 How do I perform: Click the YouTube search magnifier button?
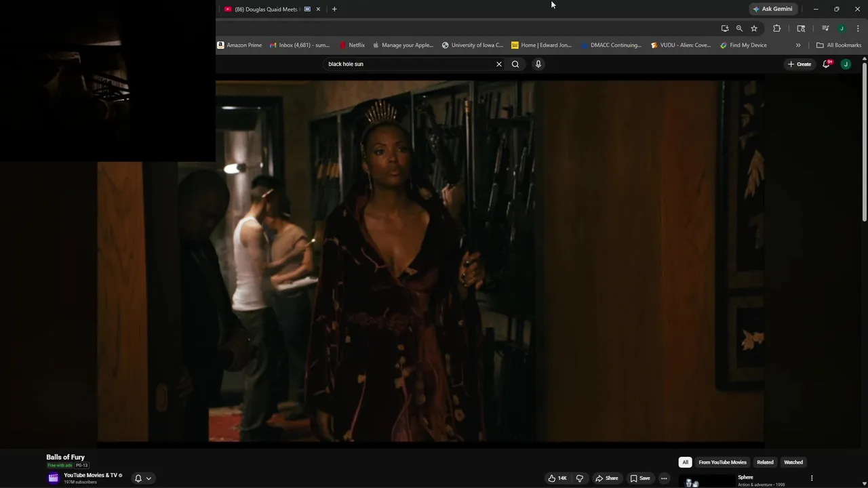515,64
